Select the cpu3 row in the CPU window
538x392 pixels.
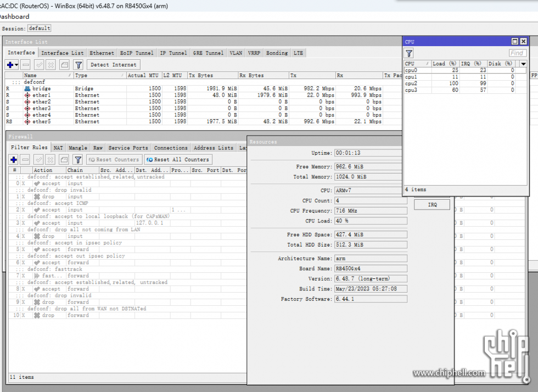tap(465, 90)
